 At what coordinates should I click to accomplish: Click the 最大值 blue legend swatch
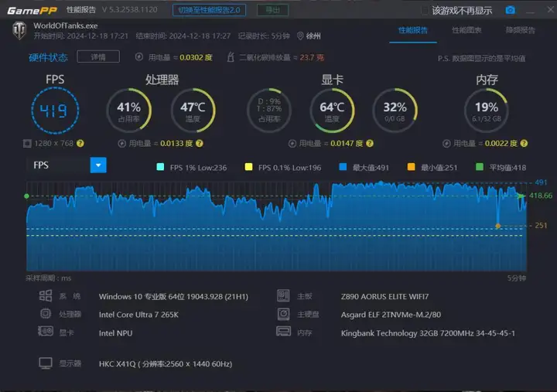click(343, 167)
